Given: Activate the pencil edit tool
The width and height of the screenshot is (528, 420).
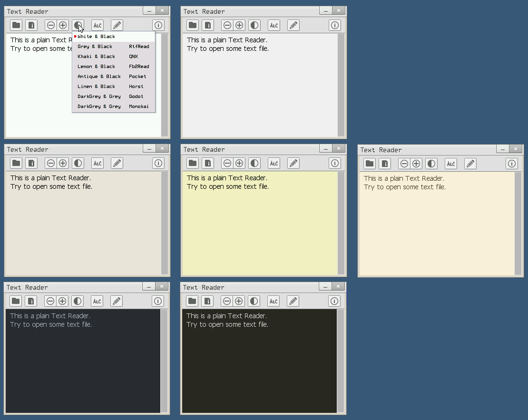Looking at the screenshot, I should click(x=117, y=25).
